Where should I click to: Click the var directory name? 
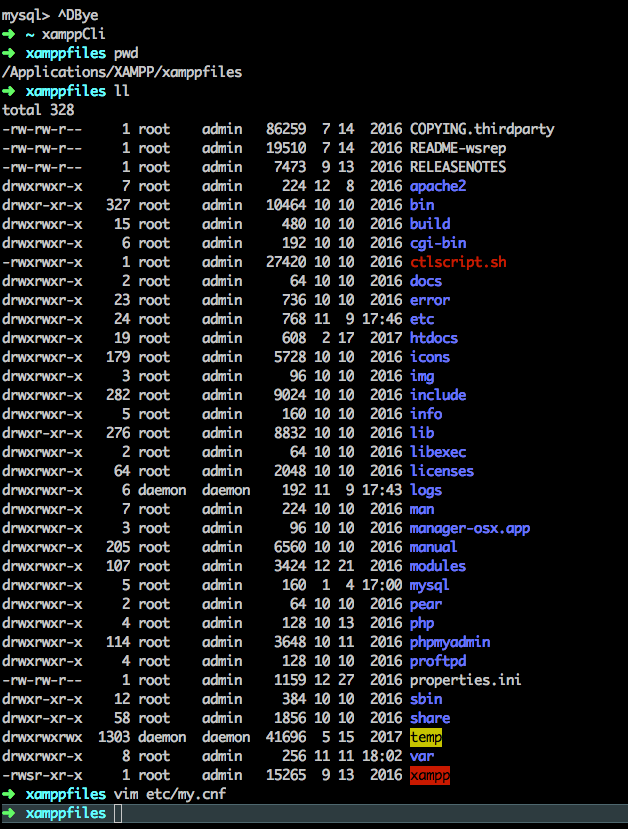422,756
